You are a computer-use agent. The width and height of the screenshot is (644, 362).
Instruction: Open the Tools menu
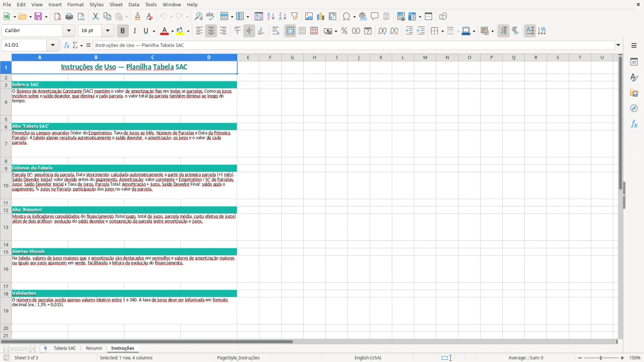151,4
